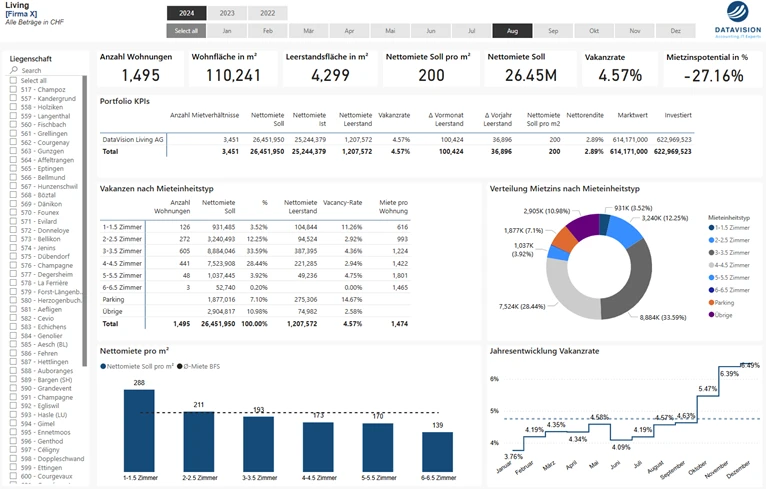Click the 4-4.5 Zimmer legend entry
Image resolution: width=766 pixels, height=489 pixels.
point(729,265)
